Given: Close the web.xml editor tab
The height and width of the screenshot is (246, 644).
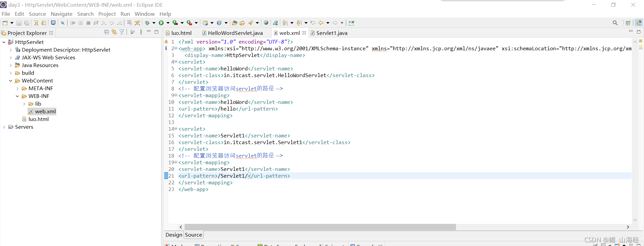Looking at the screenshot, I should 304,33.
